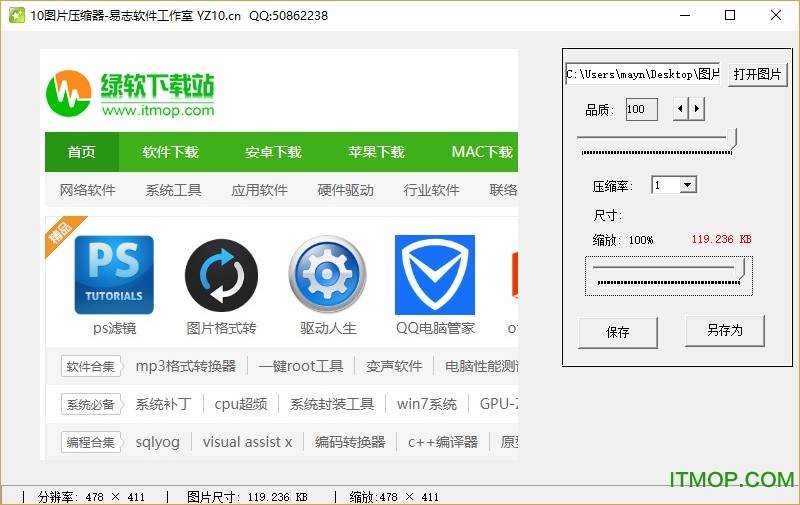
Task: Click the 编程合集 tag label
Action: point(91,442)
